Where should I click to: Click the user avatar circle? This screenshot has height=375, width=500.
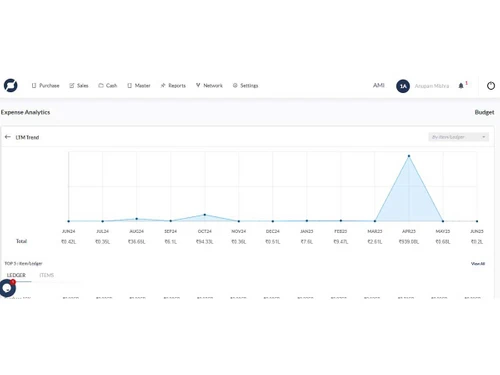[403, 86]
